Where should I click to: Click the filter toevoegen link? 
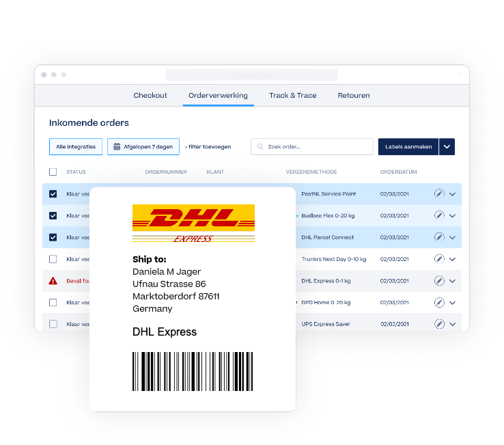208,147
